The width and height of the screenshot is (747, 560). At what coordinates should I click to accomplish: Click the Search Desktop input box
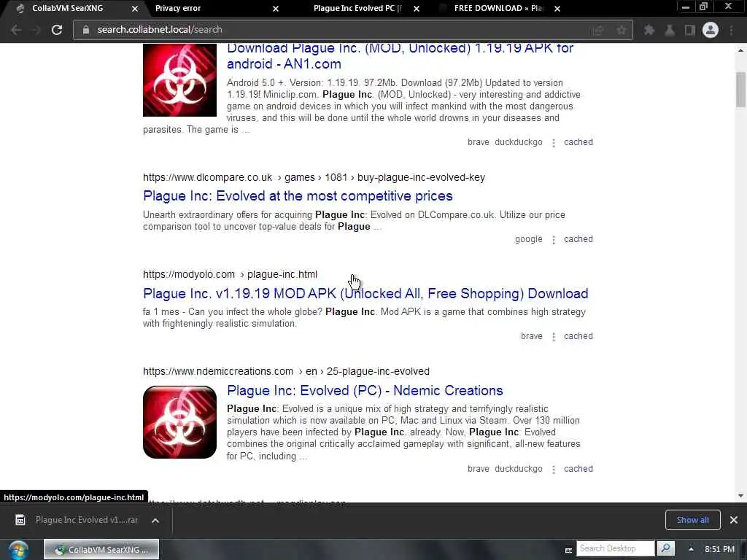(x=615, y=548)
